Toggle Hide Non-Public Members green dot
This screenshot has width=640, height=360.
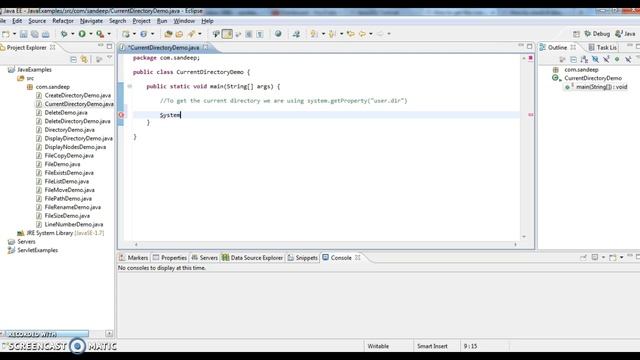pyautogui.click(x=617, y=60)
